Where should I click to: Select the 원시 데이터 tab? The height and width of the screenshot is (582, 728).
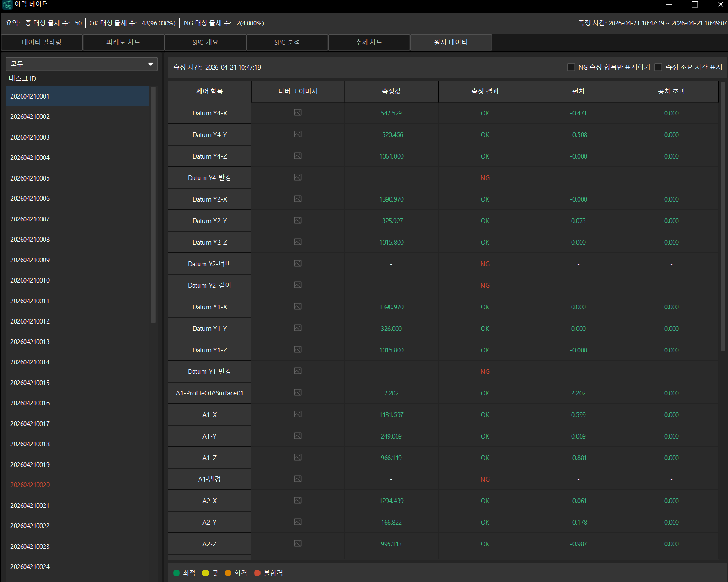[451, 42]
